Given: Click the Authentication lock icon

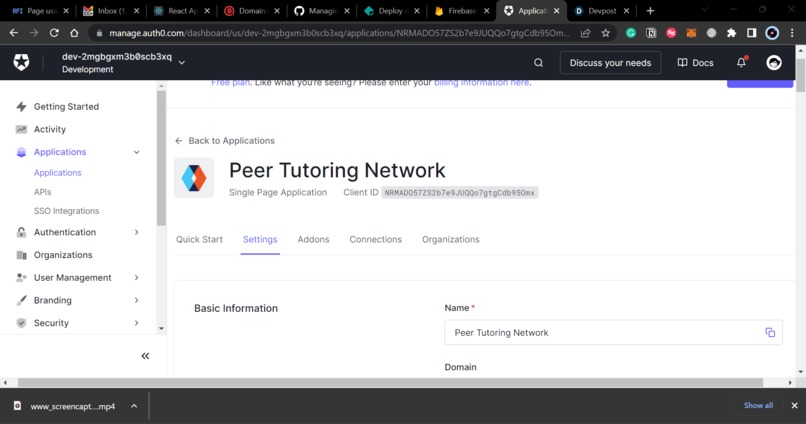Looking at the screenshot, I should coord(21,232).
